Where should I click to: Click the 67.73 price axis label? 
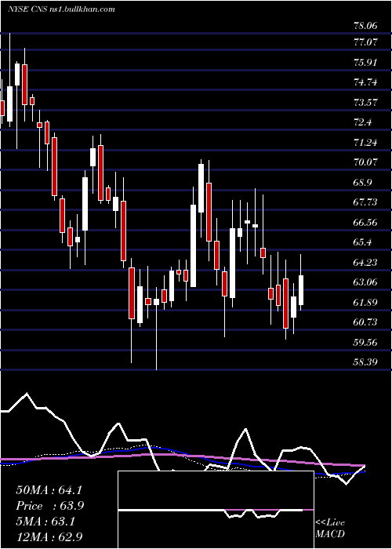point(366,202)
